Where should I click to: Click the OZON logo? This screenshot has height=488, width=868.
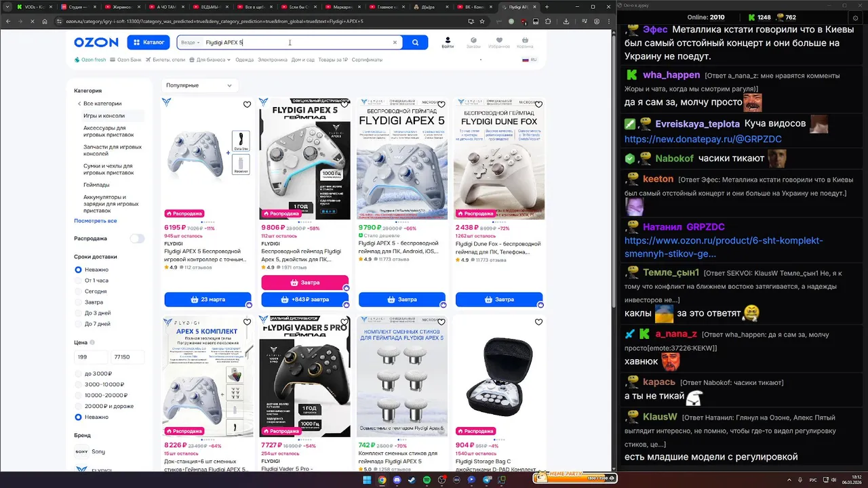96,42
